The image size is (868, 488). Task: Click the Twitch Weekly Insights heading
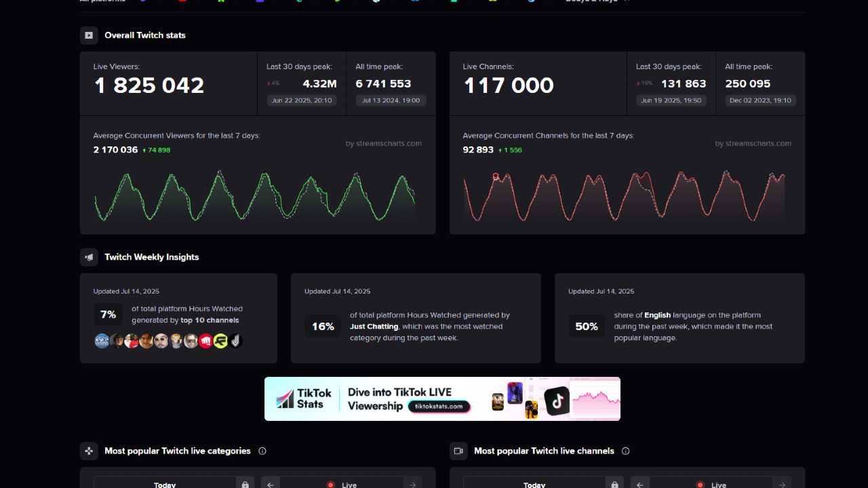click(152, 257)
